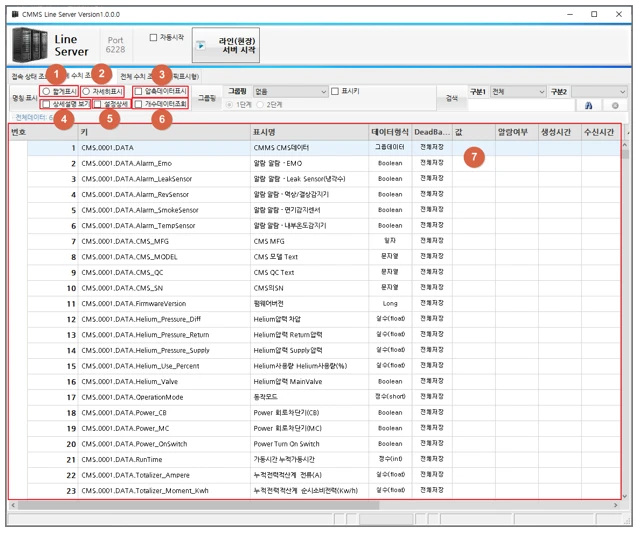Open the empty 구분2 dropdown
This screenshot has height=533, width=639.
tap(599, 92)
